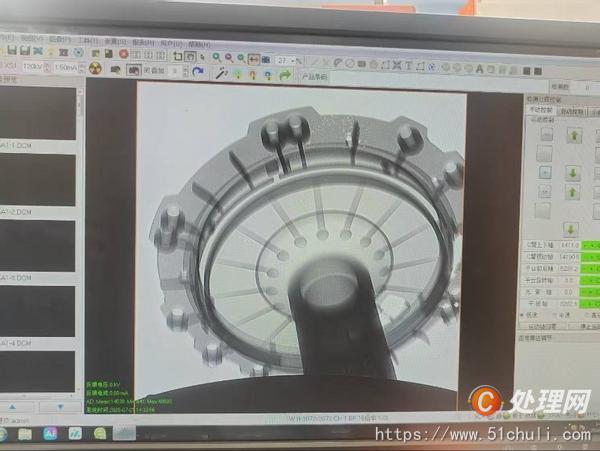Open the File Explorer folder icon on the taskbar
600x451 pixels.
pyautogui.click(x=25, y=434)
